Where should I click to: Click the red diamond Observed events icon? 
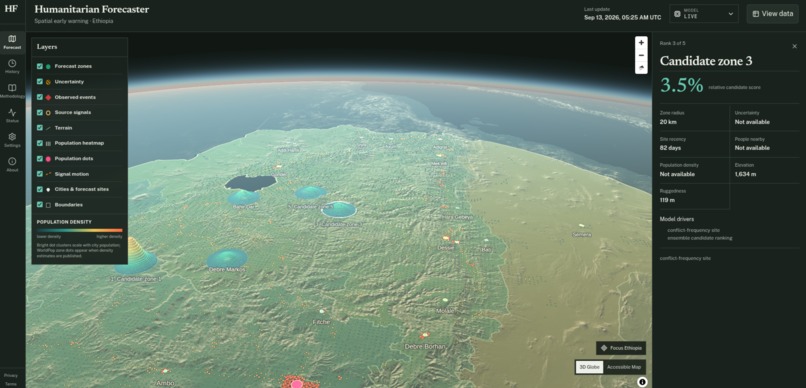coord(48,97)
